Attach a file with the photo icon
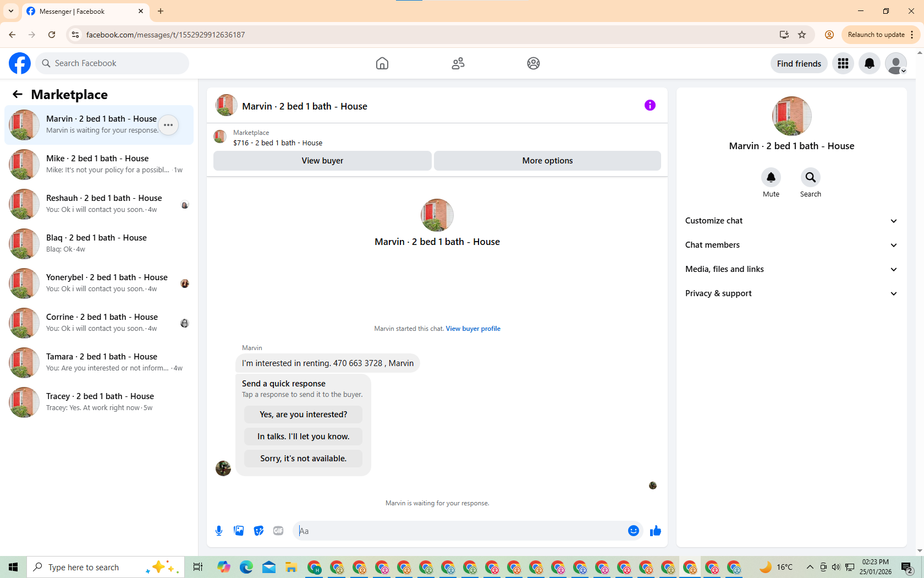 click(239, 531)
